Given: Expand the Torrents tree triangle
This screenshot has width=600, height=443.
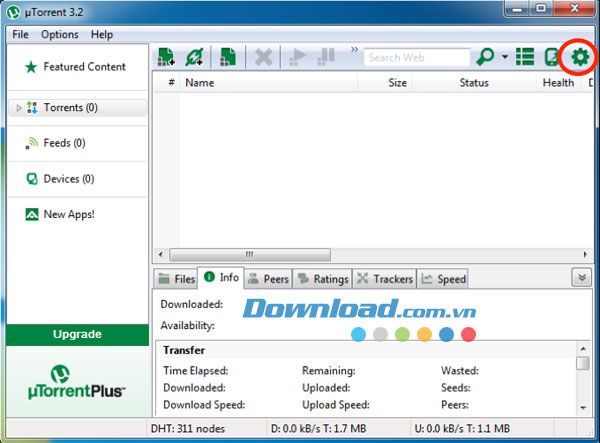Looking at the screenshot, I should pyautogui.click(x=18, y=108).
